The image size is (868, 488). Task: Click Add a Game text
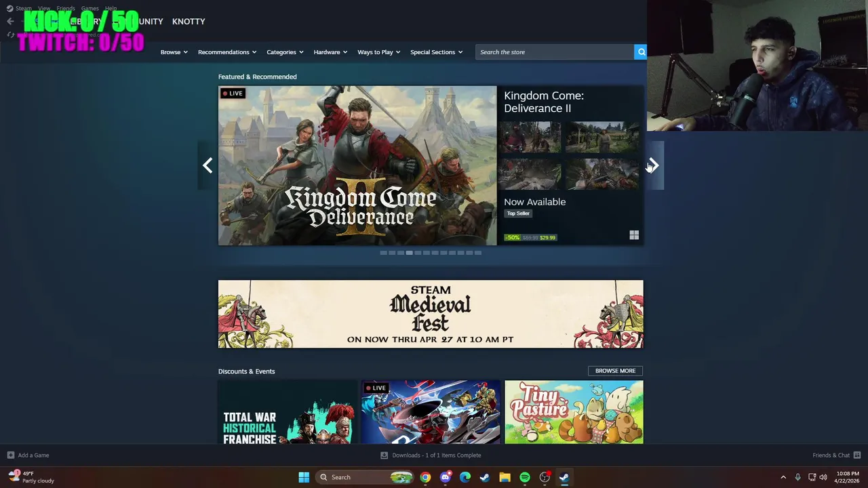tap(33, 455)
